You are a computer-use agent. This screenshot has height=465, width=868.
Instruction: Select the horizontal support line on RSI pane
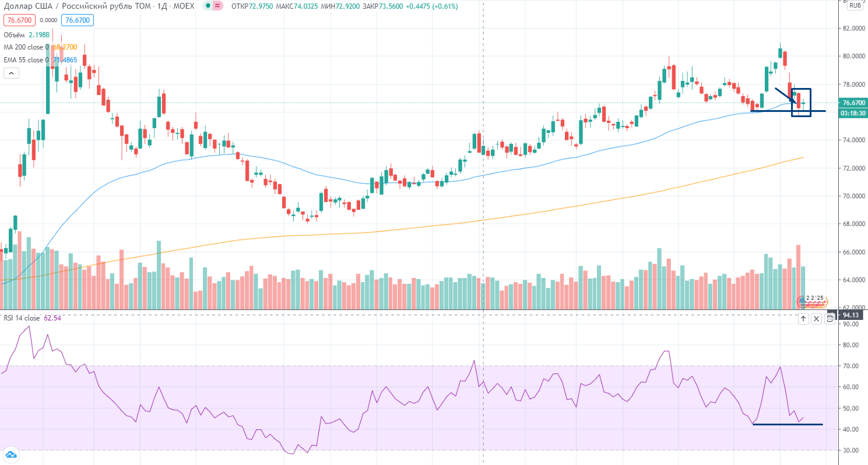click(x=787, y=424)
